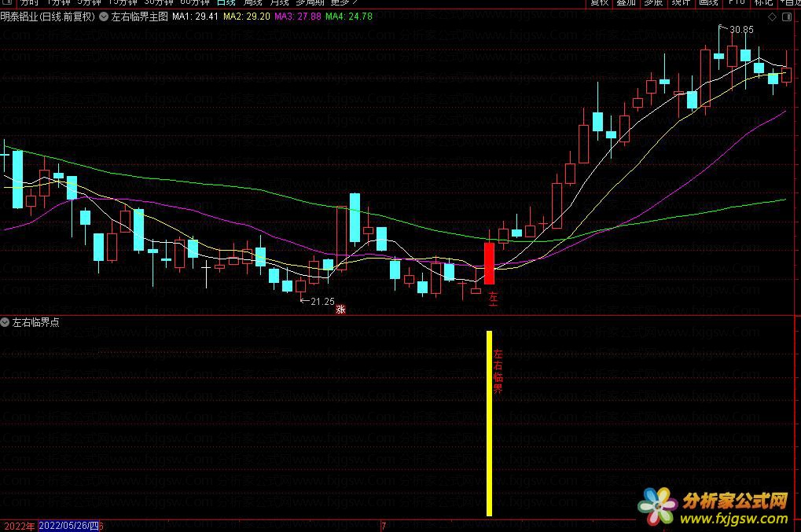Click the MA4: 24.78 value
Screen dimensions: 801x532
coord(349,17)
